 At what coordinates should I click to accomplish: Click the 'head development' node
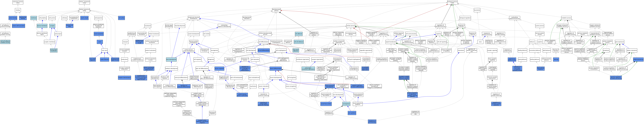(180, 26)
